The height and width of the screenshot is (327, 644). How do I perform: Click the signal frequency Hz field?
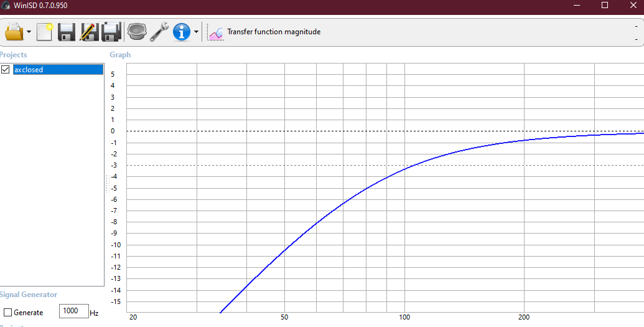tap(74, 311)
